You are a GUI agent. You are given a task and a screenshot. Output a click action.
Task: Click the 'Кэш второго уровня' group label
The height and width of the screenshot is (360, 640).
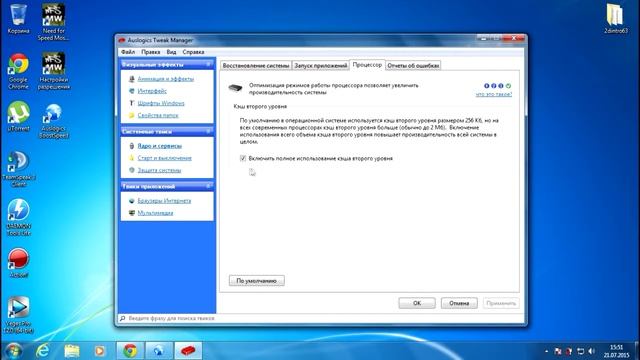[x=260, y=107]
